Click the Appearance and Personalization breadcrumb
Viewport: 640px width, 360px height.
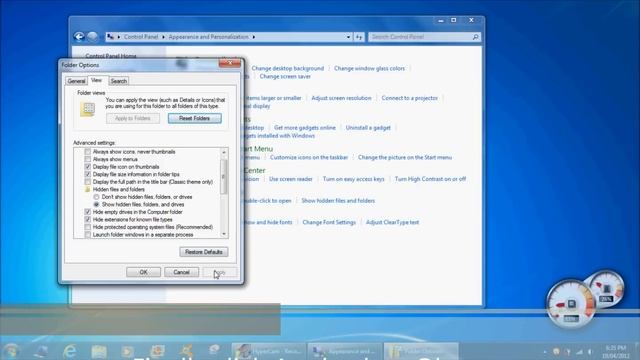tap(209, 37)
